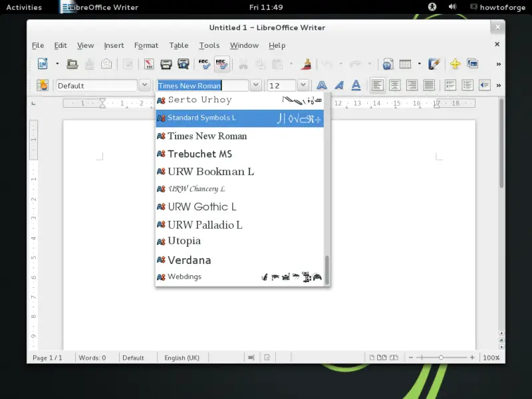
Task: Click the Gallery icon
Action: (x=472, y=64)
